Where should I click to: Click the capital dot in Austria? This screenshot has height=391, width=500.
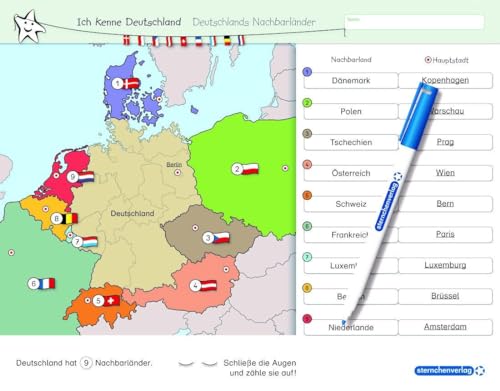coord(226,269)
